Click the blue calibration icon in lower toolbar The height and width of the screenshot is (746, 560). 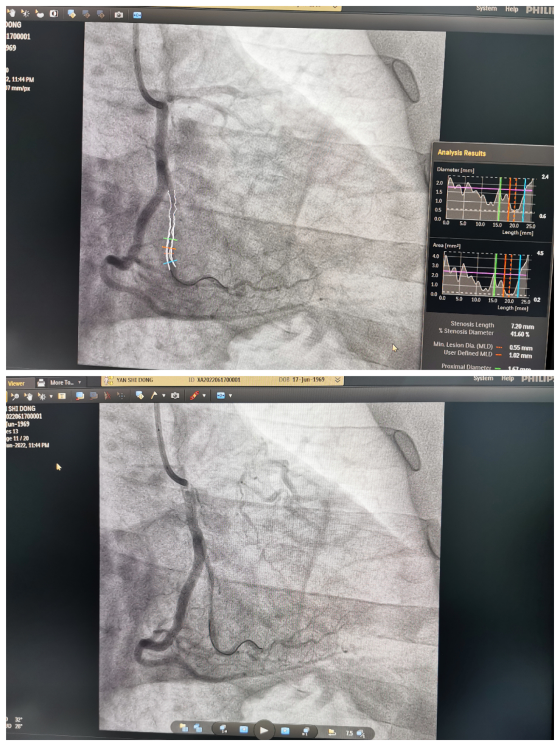(221, 396)
